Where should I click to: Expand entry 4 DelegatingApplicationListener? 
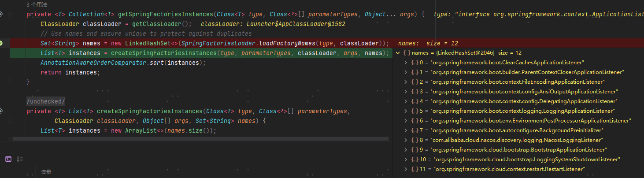pyautogui.click(x=406, y=101)
